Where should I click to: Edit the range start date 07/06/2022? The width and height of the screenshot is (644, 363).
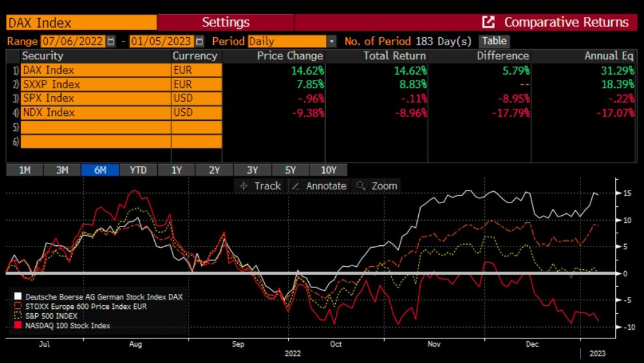(x=73, y=42)
